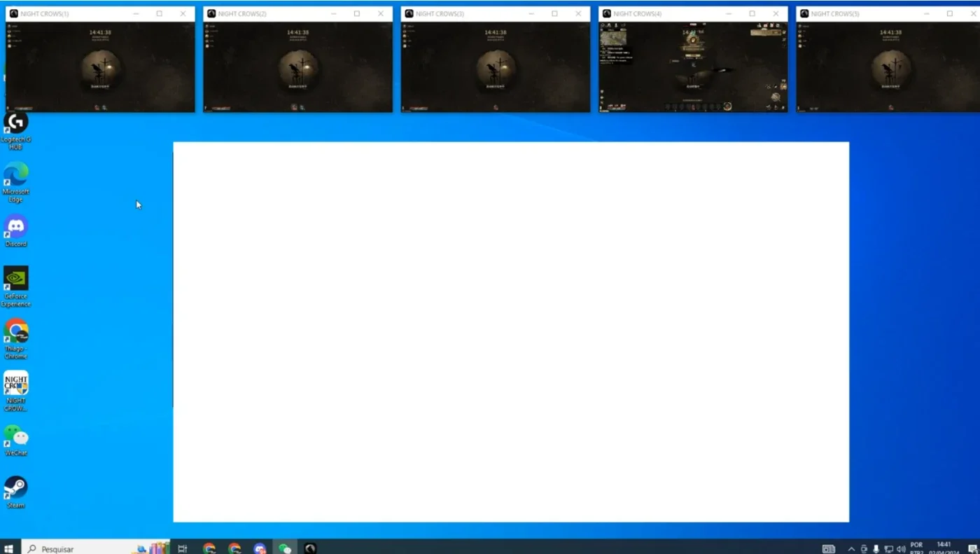This screenshot has width=980, height=554.
Task: Launch Microsoft Edge from desktop
Action: [15, 182]
